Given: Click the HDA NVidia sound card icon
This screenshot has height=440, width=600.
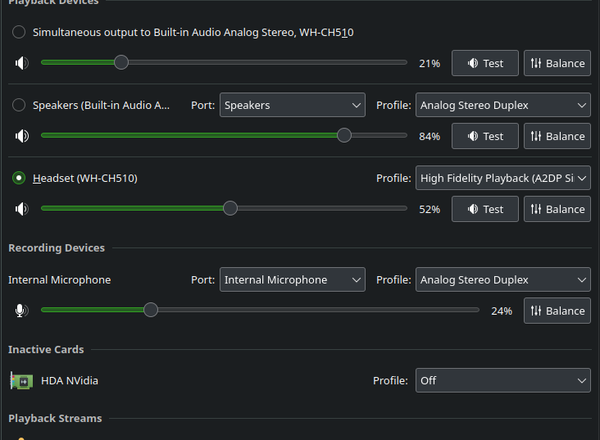Looking at the screenshot, I should tap(21, 380).
